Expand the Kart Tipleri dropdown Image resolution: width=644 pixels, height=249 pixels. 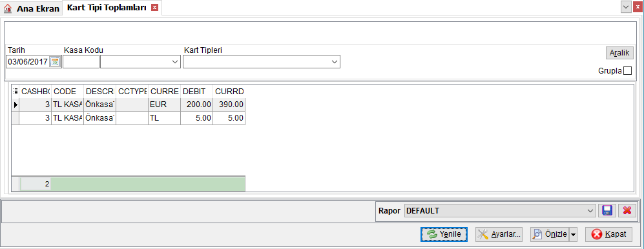click(x=335, y=62)
